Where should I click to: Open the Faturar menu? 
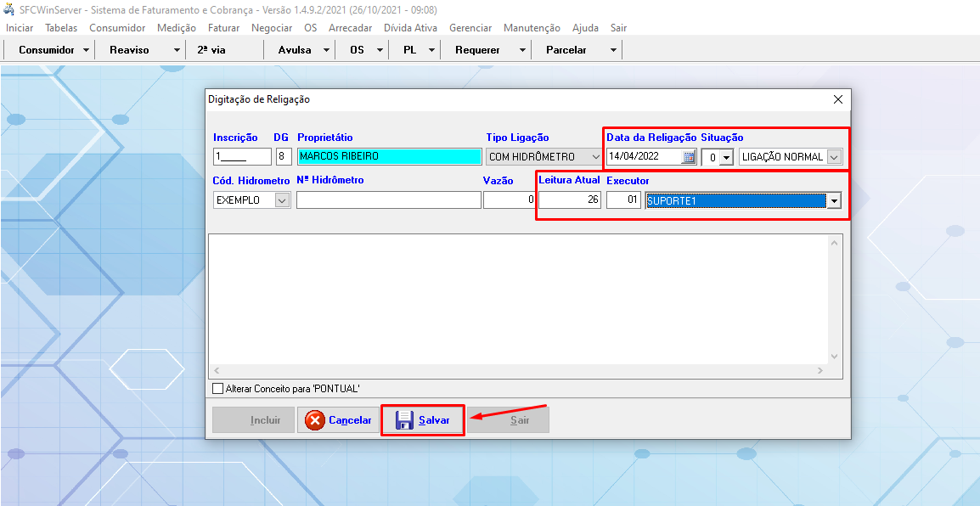(x=223, y=28)
